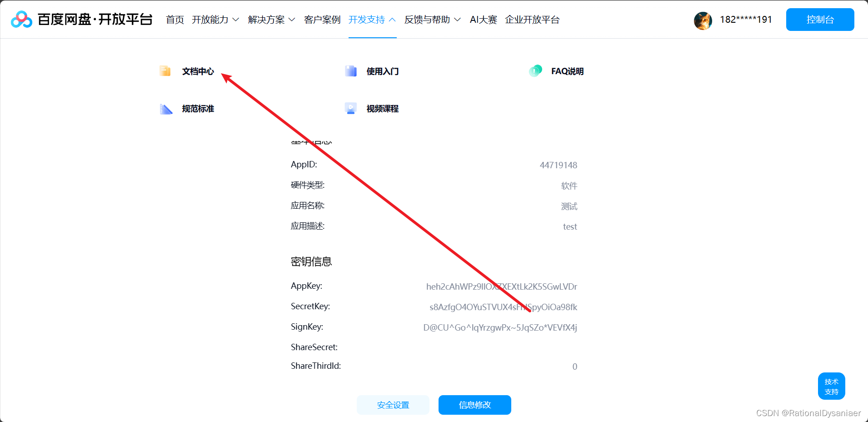Click the account name 182*****191
868x422 pixels.
coord(746,20)
